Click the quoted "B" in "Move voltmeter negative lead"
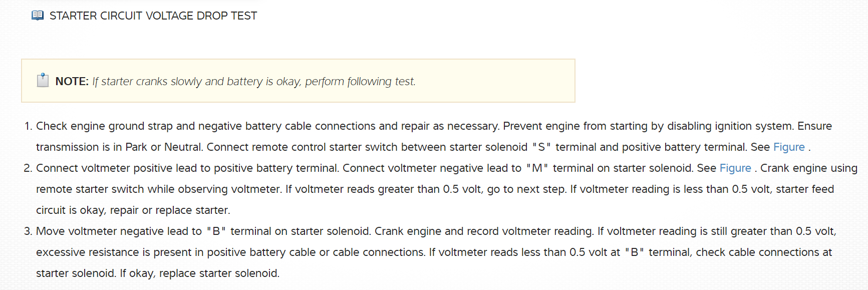This screenshot has height=290, width=868. point(216,231)
